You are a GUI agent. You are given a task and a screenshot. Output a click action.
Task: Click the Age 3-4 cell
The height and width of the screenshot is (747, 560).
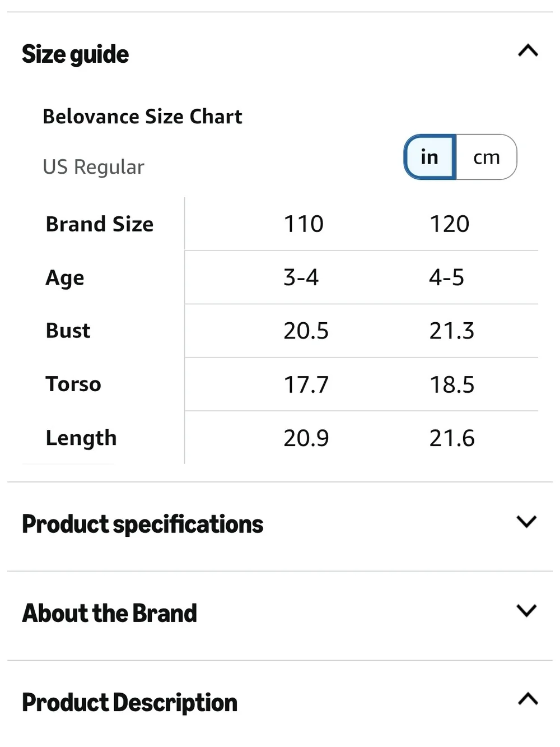click(301, 277)
